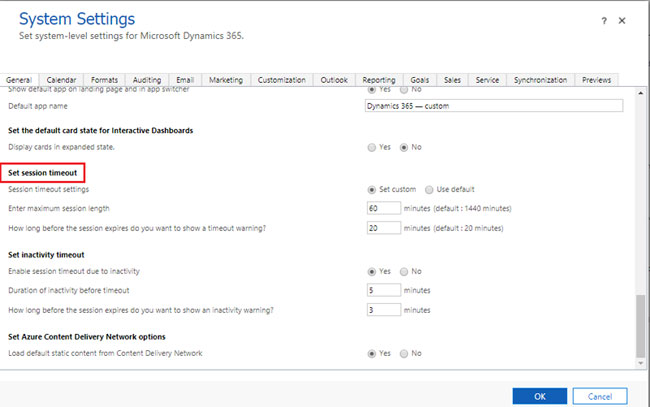The image size is (650, 407).
Task: Edit the Default app name field
Action: [494, 106]
